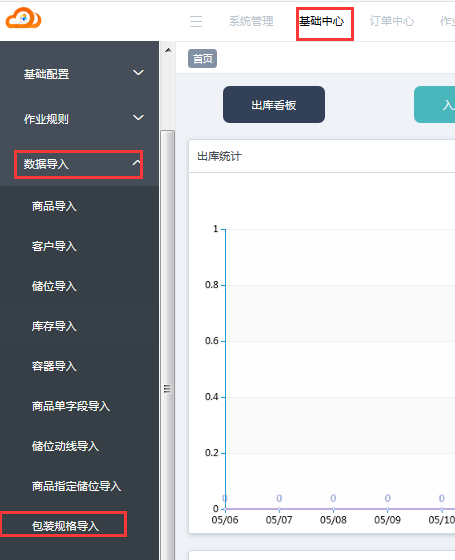This screenshot has height=560, width=455.
Task: Click the 出库看板 button
Action: tap(274, 105)
